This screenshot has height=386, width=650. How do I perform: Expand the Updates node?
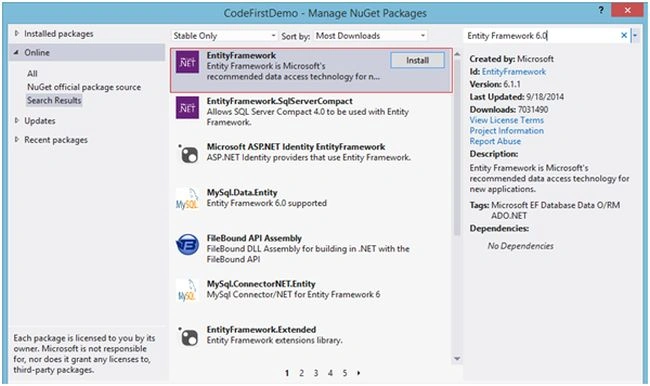coord(17,121)
